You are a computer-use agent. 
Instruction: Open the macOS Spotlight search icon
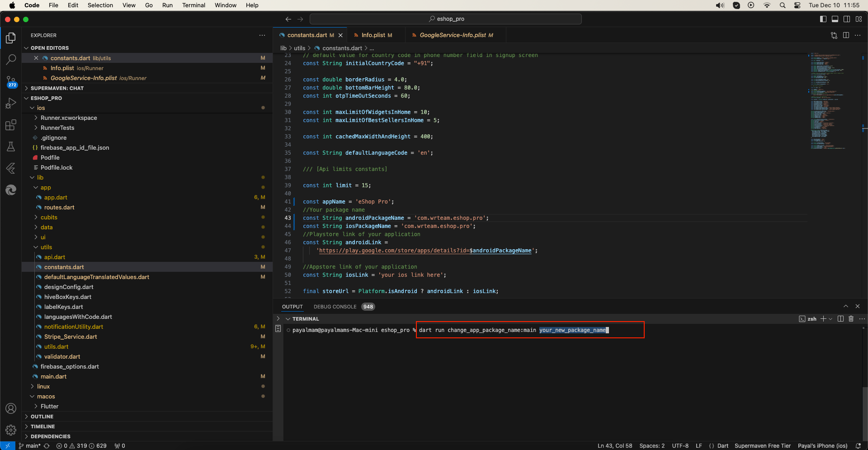point(782,5)
